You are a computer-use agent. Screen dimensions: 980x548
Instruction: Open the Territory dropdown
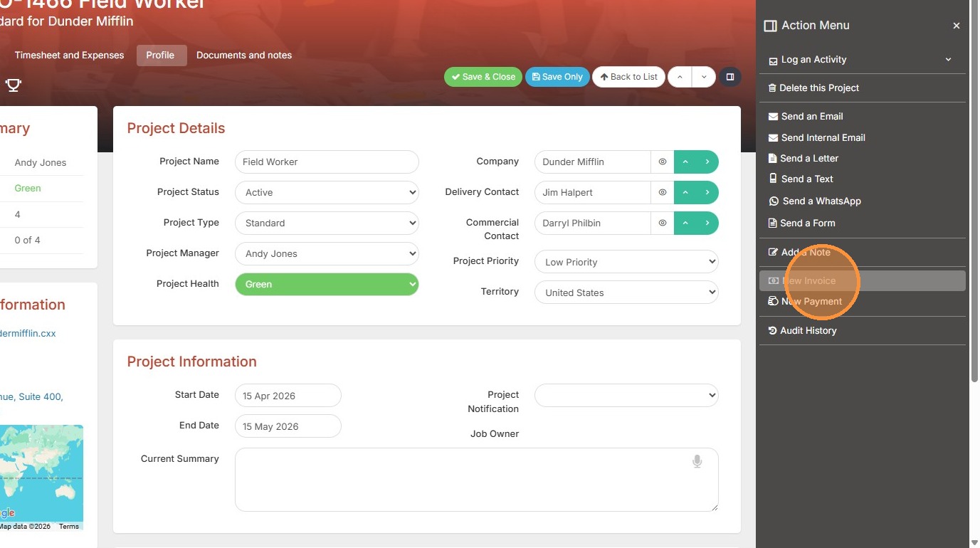pyautogui.click(x=626, y=293)
